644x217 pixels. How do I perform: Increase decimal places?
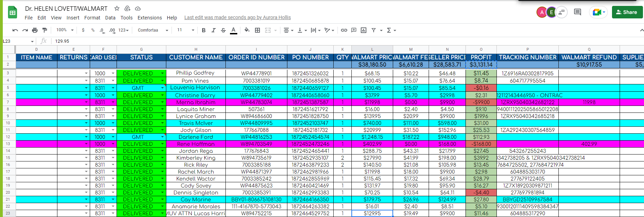click(112, 30)
